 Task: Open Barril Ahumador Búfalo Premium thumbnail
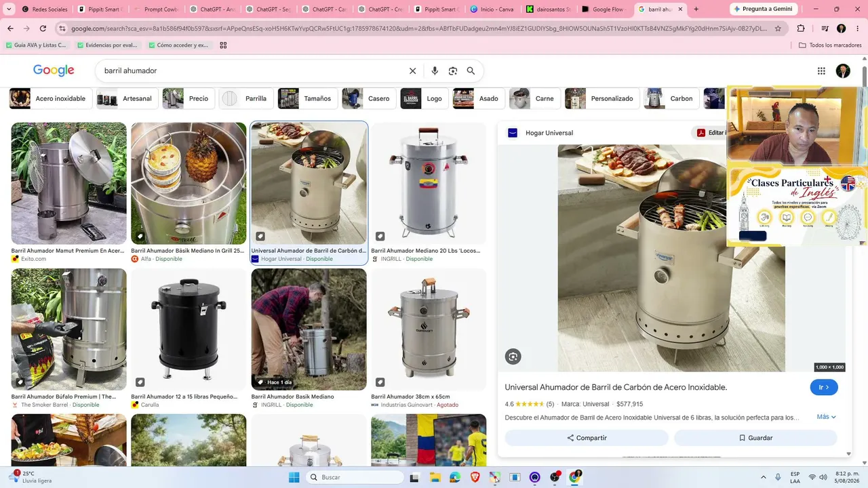tap(69, 329)
